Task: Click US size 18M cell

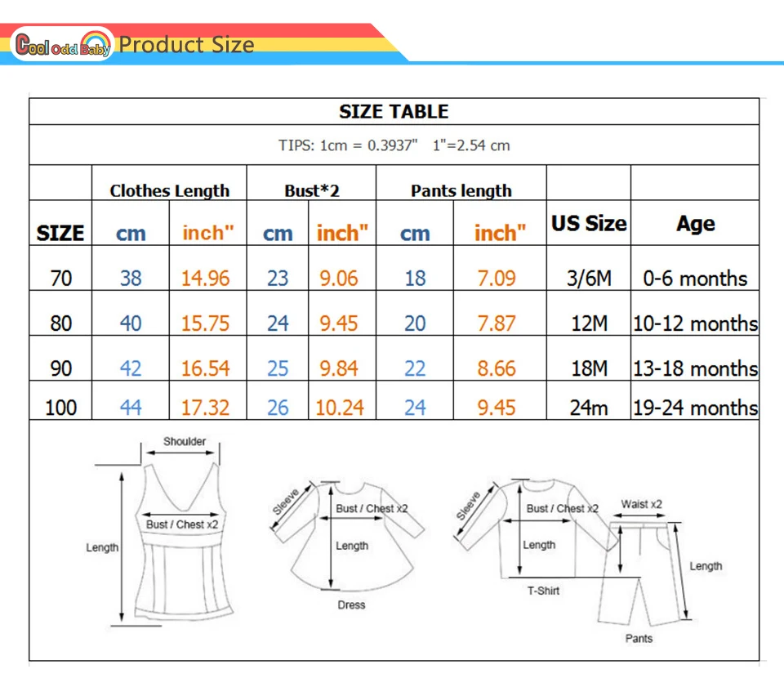Action: tap(589, 368)
